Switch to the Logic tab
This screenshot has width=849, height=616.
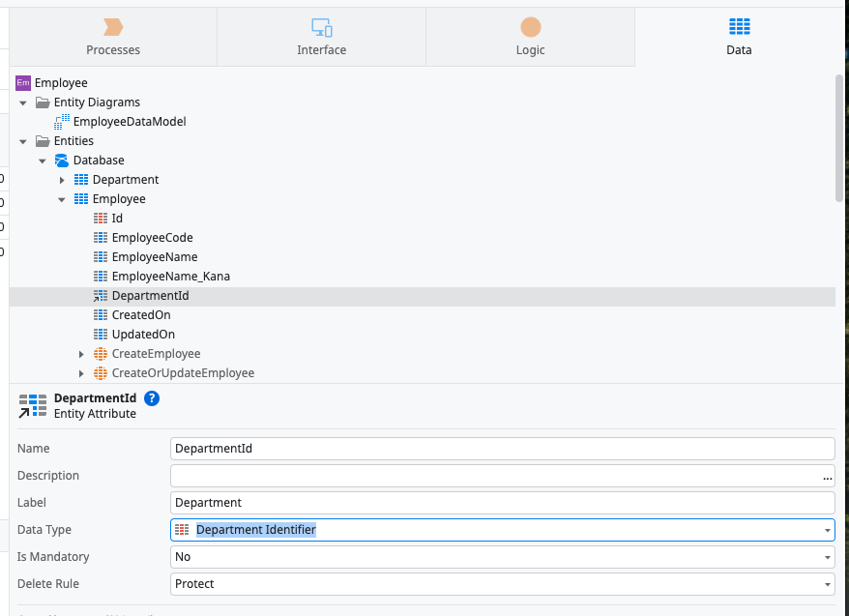[x=530, y=37]
